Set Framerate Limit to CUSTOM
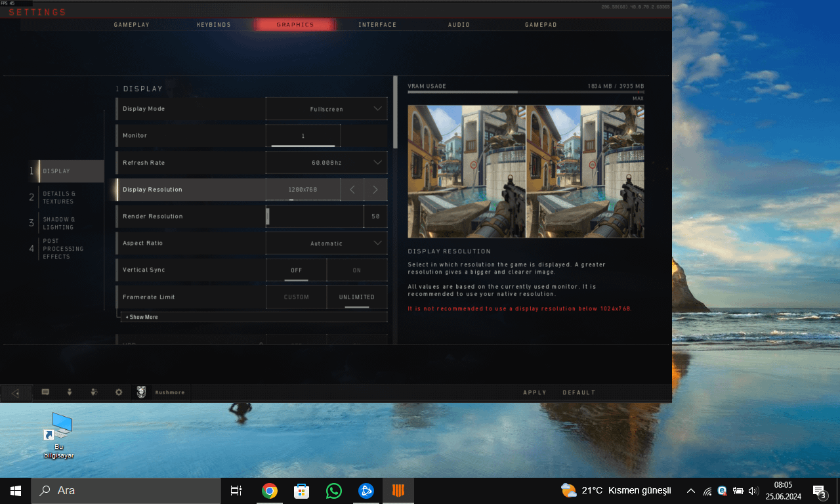The height and width of the screenshot is (504, 840). click(x=296, y=297)
